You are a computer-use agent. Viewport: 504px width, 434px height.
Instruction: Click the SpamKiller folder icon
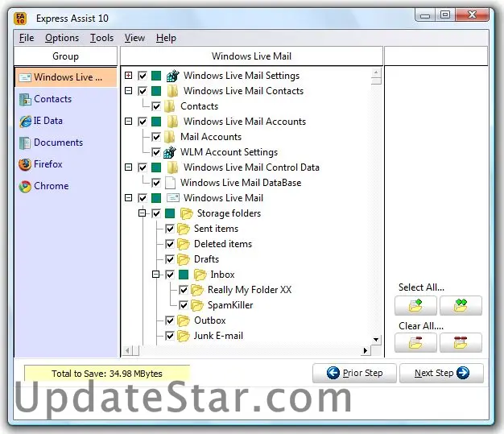click(197, 305)
